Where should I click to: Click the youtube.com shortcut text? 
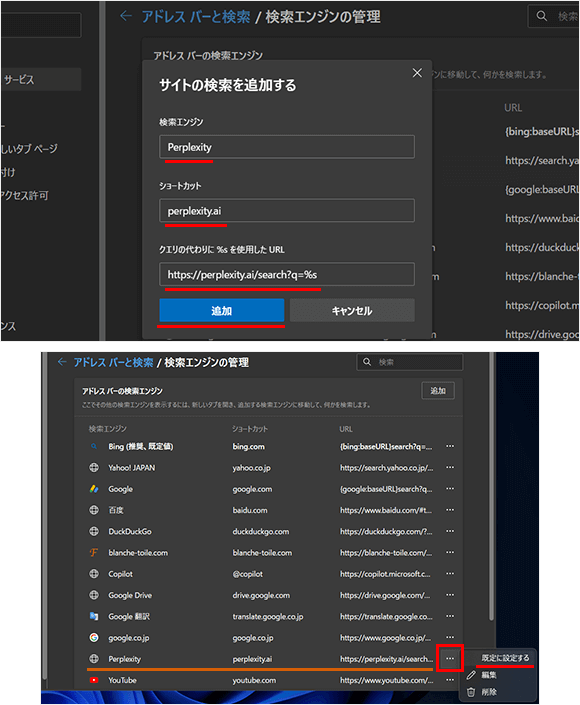pyautogui.click(x=254, y=680)
